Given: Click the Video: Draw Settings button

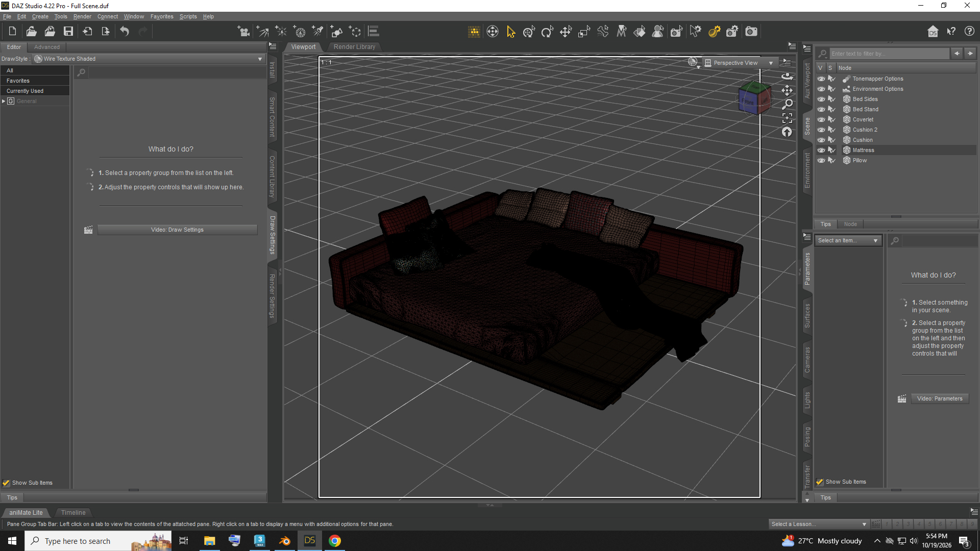Looking at the screenshot, I should click(177, 230).
